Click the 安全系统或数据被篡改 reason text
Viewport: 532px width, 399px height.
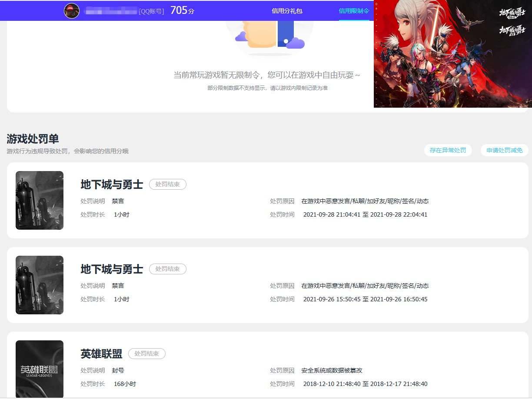click(332, 370)
